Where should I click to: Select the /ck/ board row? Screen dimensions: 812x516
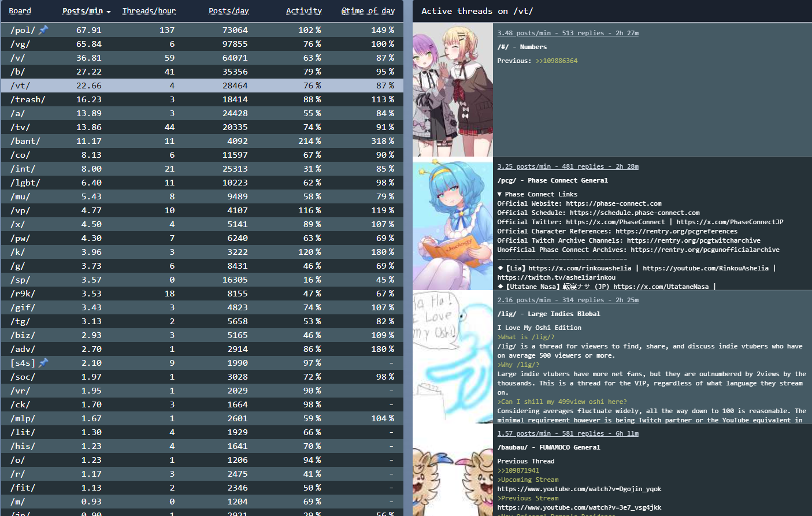pos(202,404)
